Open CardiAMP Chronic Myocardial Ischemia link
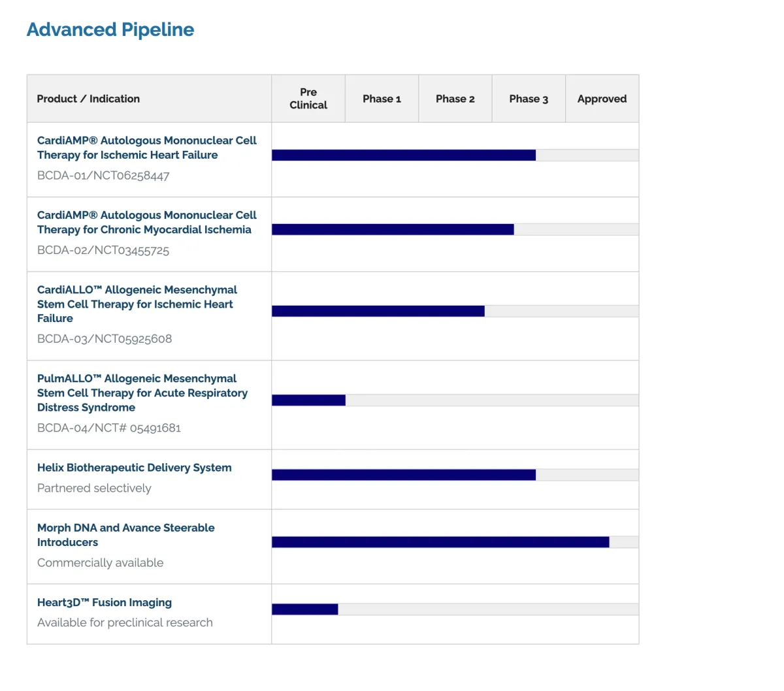Screen dimensions: 784x691 (x=147, y=222)
